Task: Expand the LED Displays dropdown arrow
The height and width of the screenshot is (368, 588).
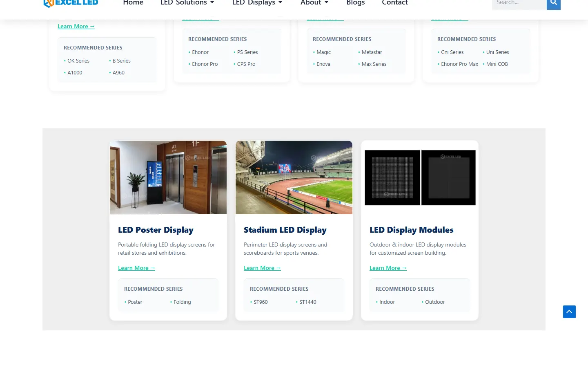Action: [x=280, y=3]
